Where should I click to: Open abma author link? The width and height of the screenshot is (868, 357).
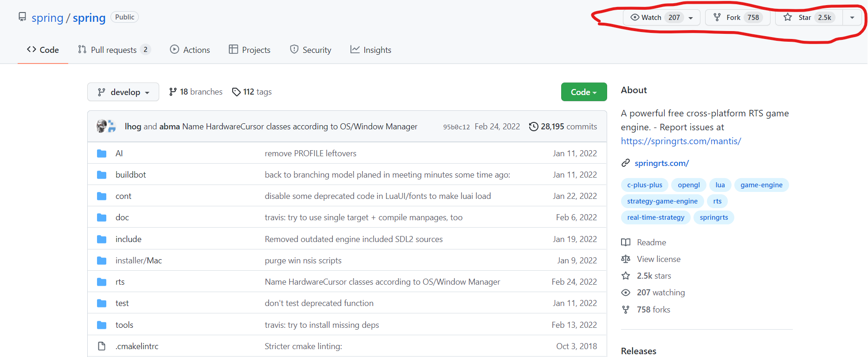(169, 127)
